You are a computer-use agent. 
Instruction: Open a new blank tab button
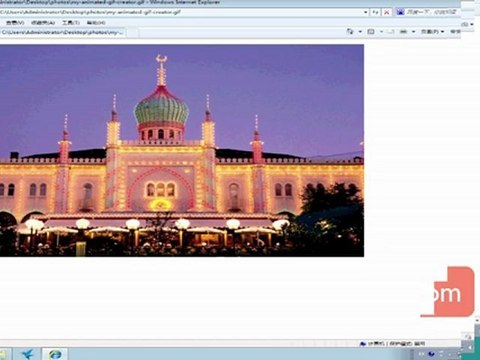coord(132,33)
